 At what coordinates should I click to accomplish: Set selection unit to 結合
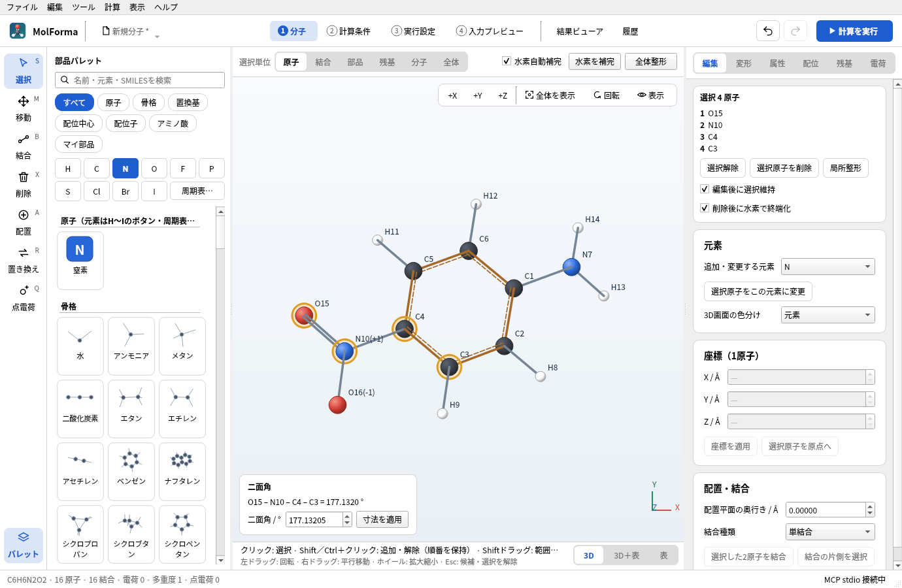coord(323,62)
